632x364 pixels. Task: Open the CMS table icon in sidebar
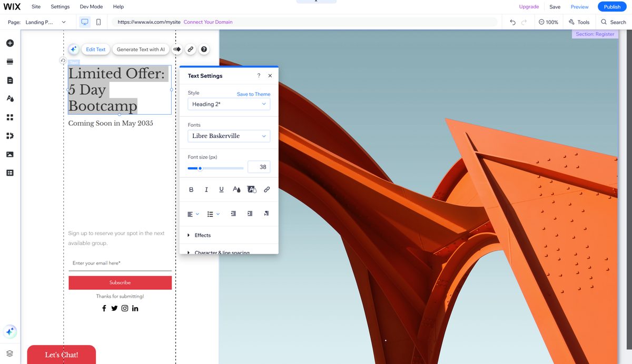click(x=9, y=173)
